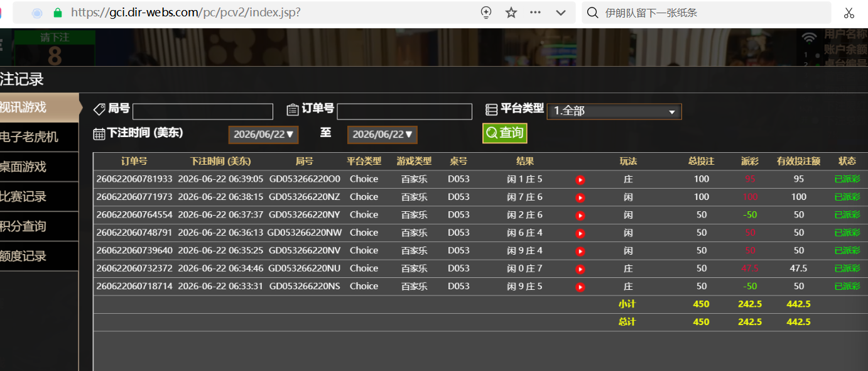The image size is (868, 371).
Task: Click order number 260622060781933
Action: pos(134,179)
